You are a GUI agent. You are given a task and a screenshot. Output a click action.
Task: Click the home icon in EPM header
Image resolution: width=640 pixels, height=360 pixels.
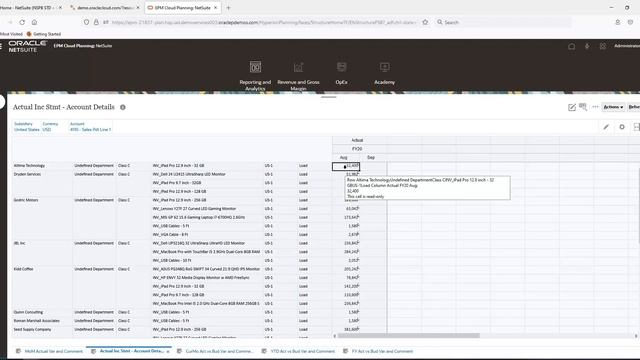(571, 46)
